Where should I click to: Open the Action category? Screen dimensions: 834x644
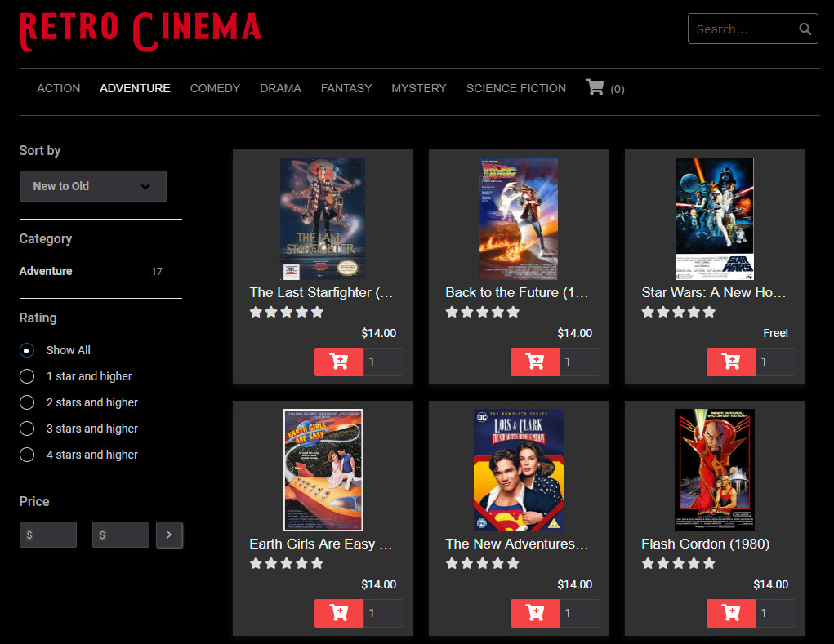tap(59, 88)
